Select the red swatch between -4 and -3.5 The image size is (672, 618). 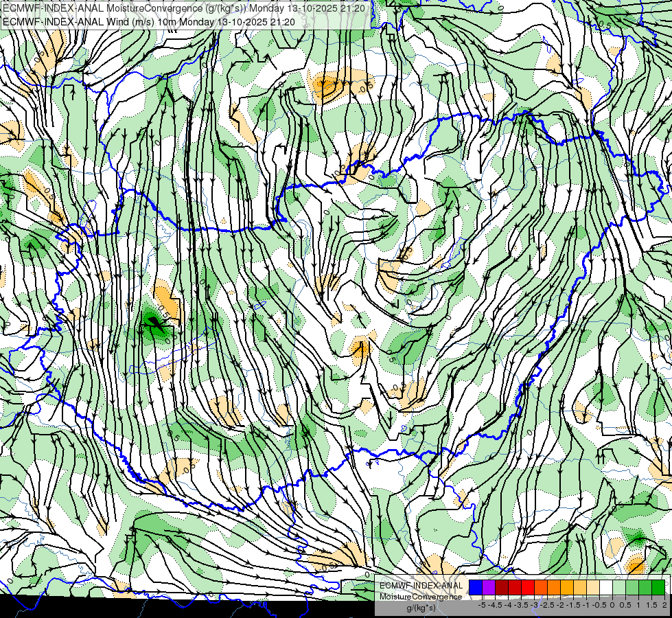tap(515, 588)
